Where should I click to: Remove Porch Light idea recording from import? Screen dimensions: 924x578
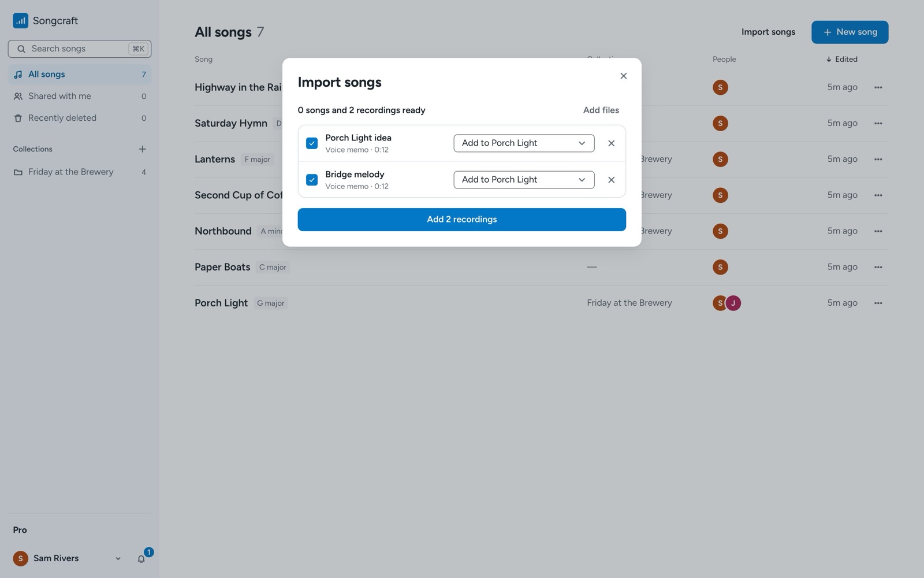(611, 143)
